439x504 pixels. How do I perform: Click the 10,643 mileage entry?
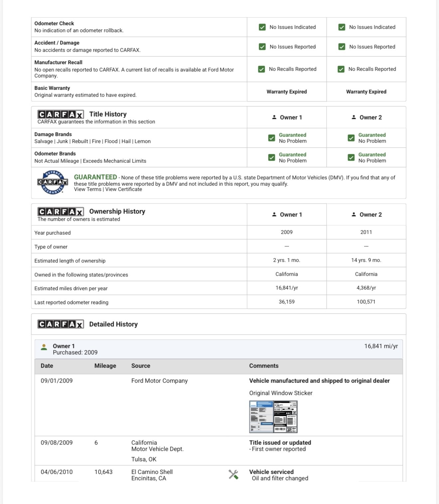(x=103, y=472)
